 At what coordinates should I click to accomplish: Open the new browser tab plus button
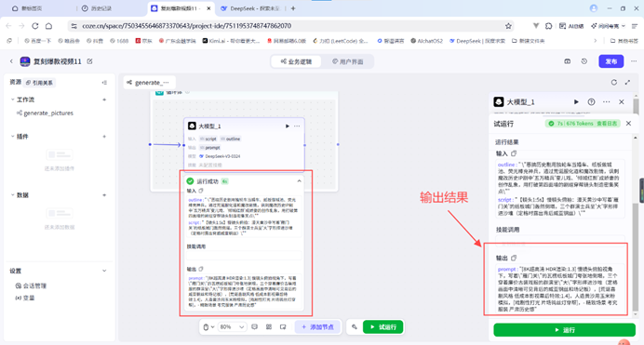click(293, 8)
